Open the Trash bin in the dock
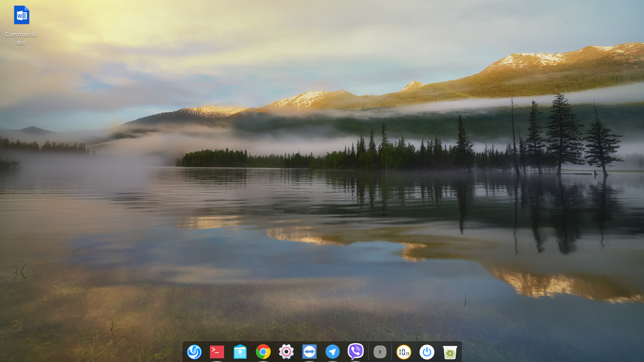 (450, 352)
